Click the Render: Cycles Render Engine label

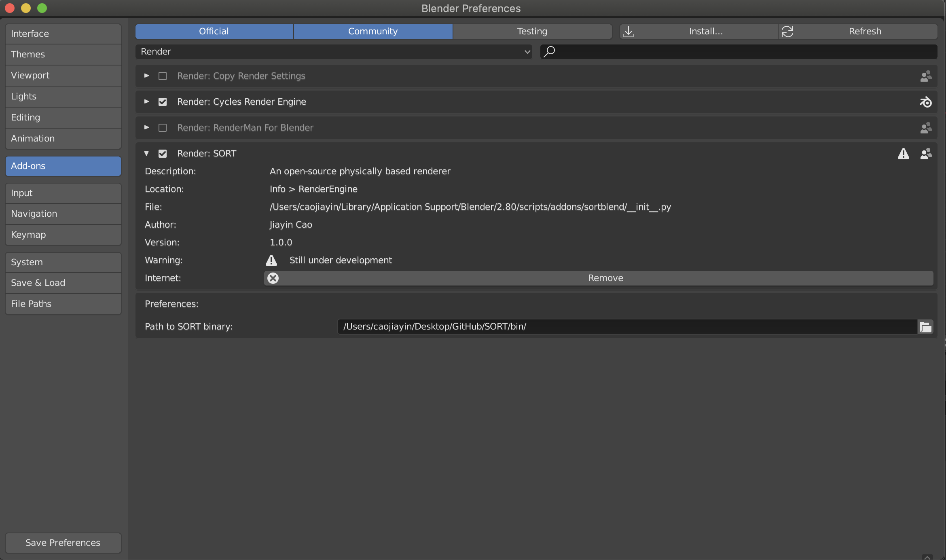coord(241,102)
